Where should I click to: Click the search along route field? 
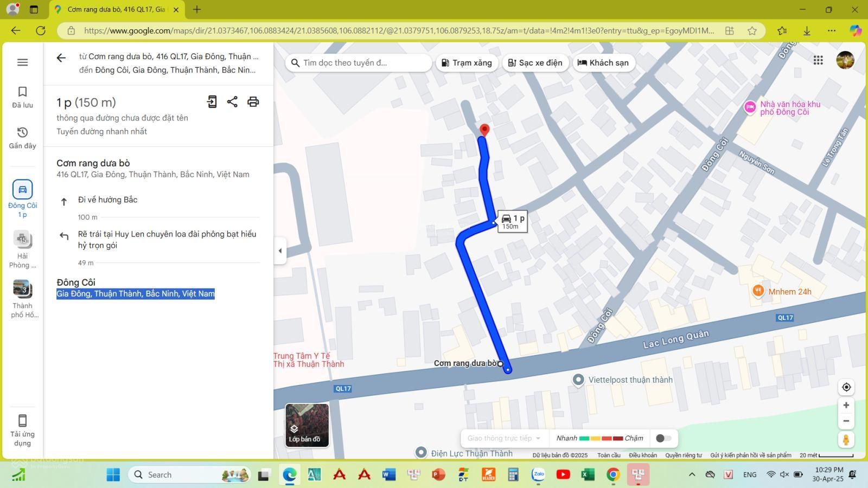pos(358,63)
